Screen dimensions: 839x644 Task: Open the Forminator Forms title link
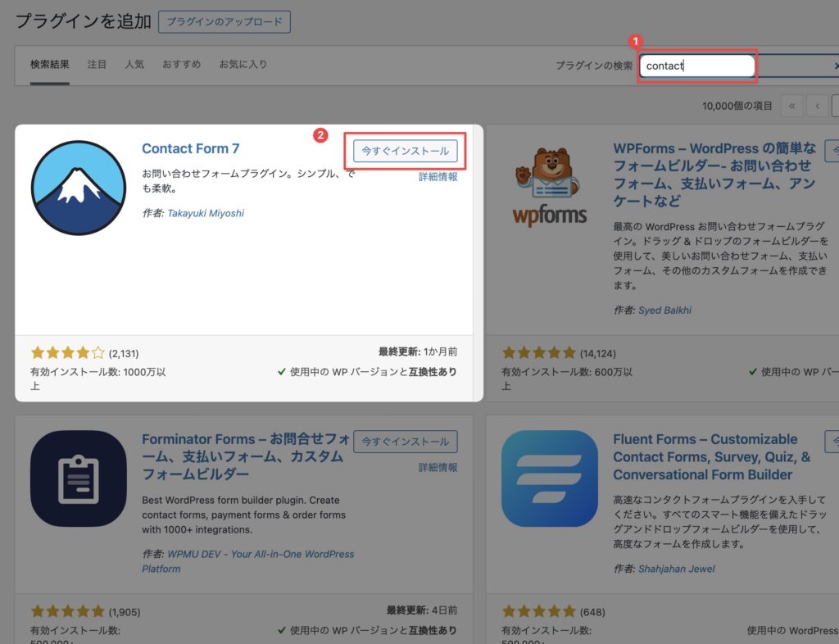coord(246,457)
